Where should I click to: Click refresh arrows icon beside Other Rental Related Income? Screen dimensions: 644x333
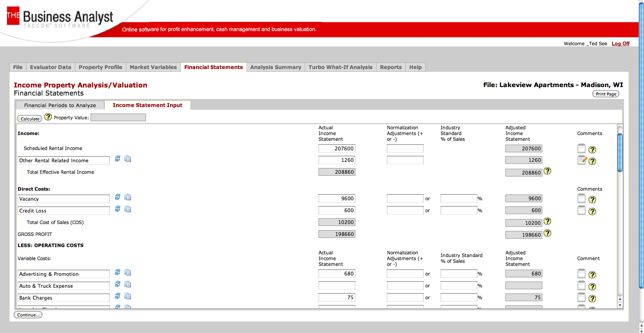tap(117, 158)
